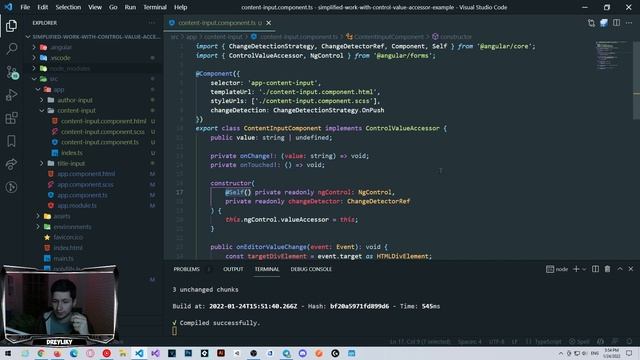Click the blue extension icon in the editor toolbar
Viewport: 640px width, 360px height.
(x=604, y=23)
